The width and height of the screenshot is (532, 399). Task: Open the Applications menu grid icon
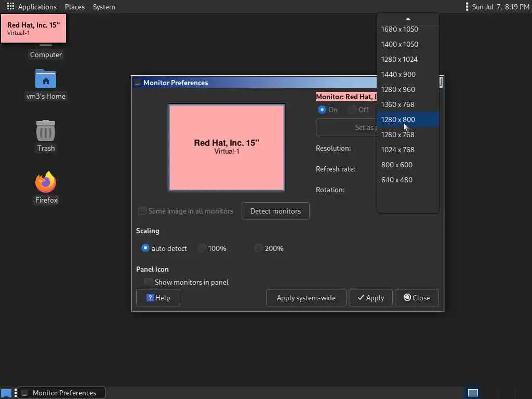(10, 6)
